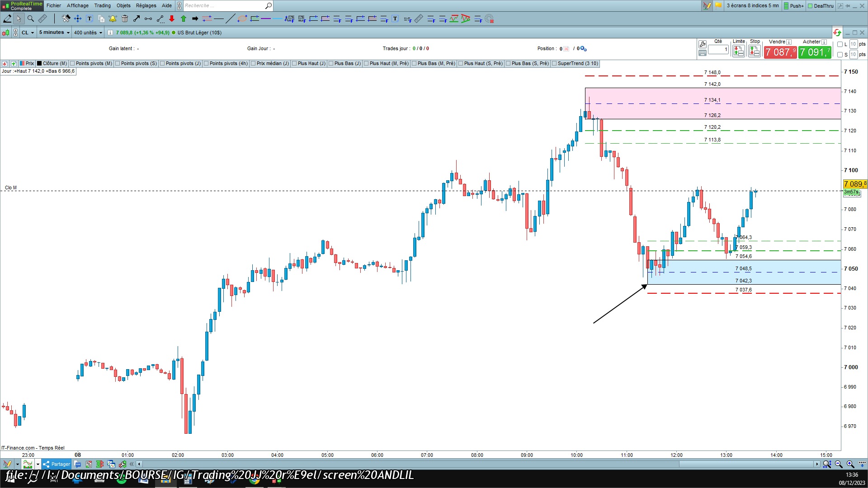Select the ellipse drawing tool
The width and height of the screenshot is (868, 488).
tap(242, 19)
